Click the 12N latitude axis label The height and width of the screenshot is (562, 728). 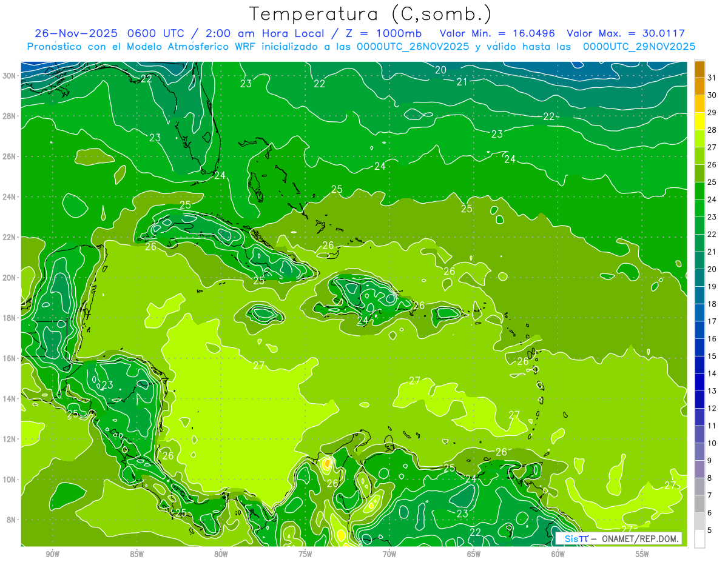click(x=10, y=439)
